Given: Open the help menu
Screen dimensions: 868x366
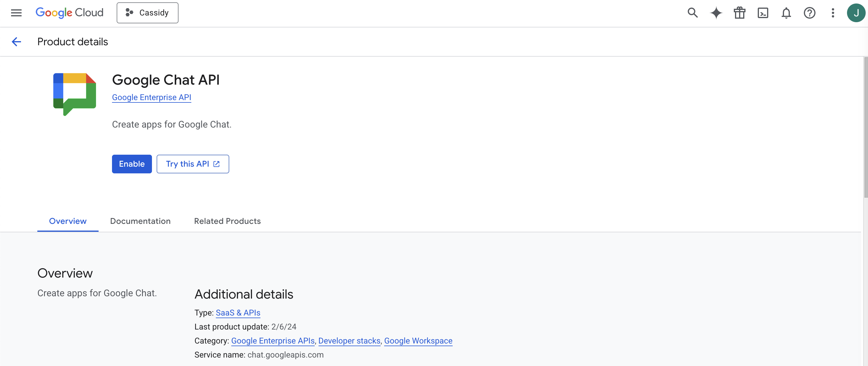Looking at the screenshot, I should click(x=809, y=13).
